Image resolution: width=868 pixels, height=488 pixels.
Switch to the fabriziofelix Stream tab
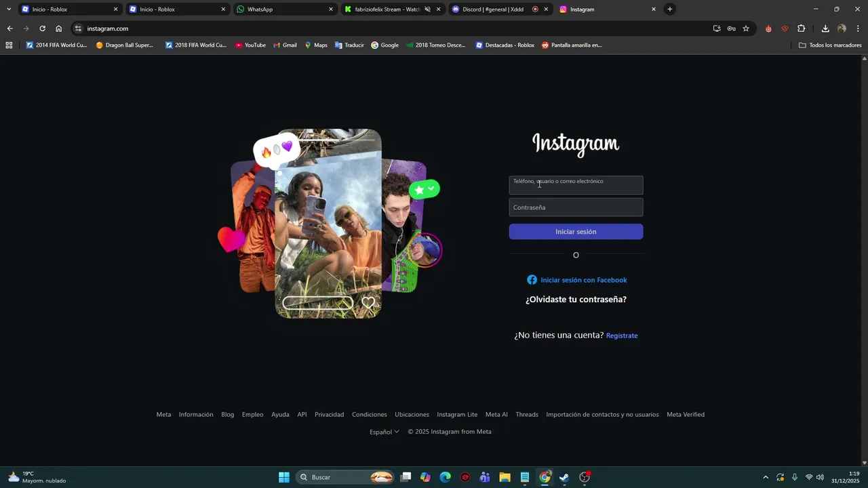392,9
